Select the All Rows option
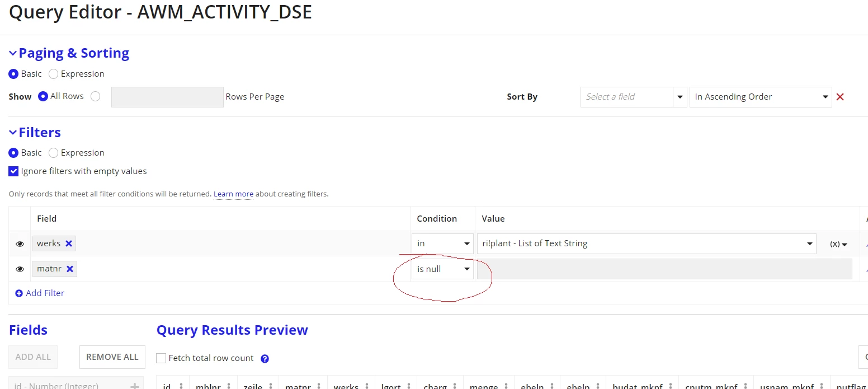Image resolution: width=868 pixels, height=389 pixels. [x=43, y=96]
